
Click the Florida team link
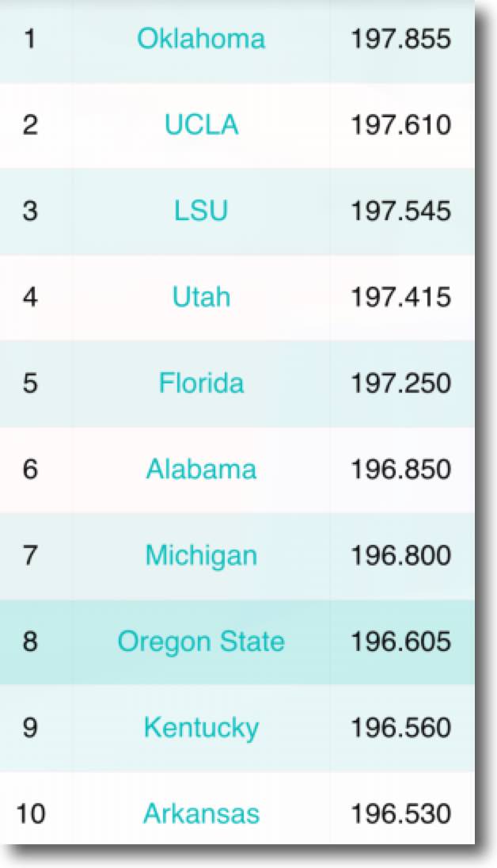click(x=201, y=383)
